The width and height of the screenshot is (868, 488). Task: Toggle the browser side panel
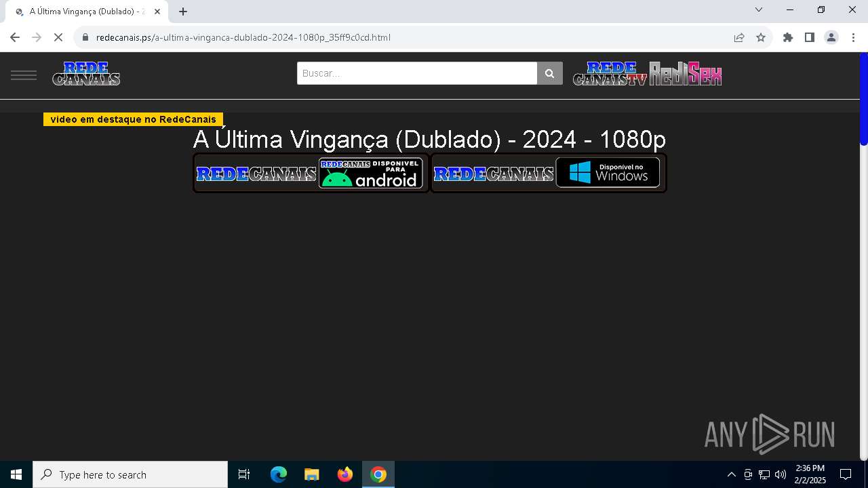pyautogui.click(x=809, y=37)
